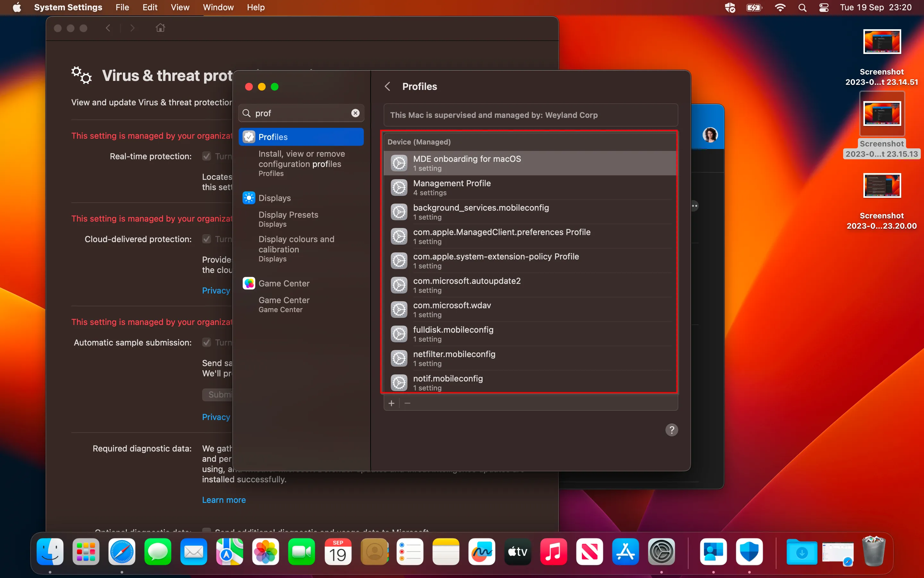
Task: Open Microsoft Defender from the Dock
Action: pyautogui.click(x=749, y=552)
